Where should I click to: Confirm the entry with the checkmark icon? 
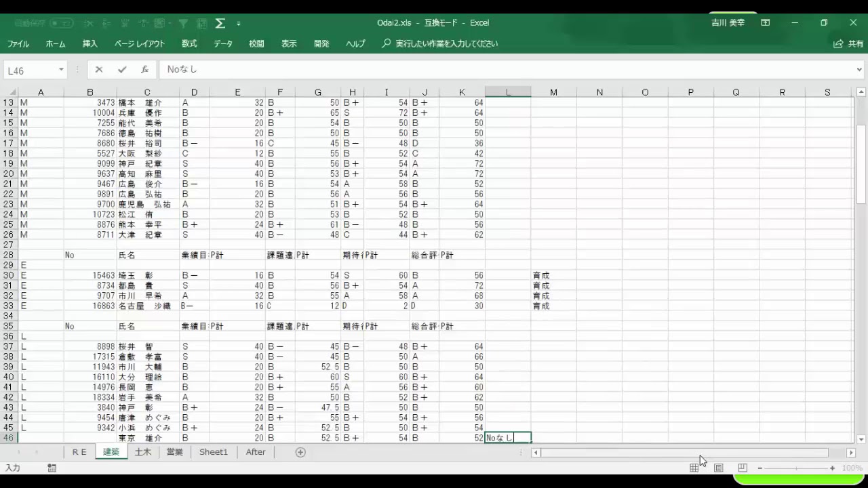point(122,69)
